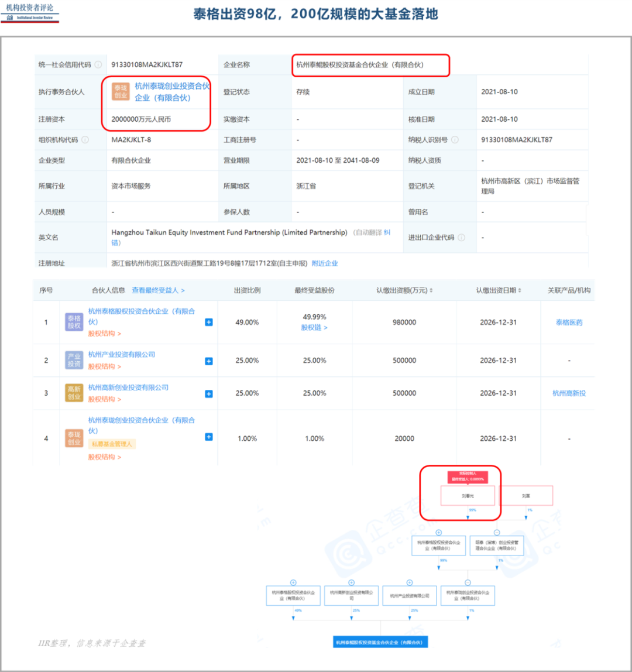This screenshot has width=632, height=672.
Task: Open 杭州泰珑创业投资合伙企业 link in 执行事务合伙人
Action: [x=172, y=92]
